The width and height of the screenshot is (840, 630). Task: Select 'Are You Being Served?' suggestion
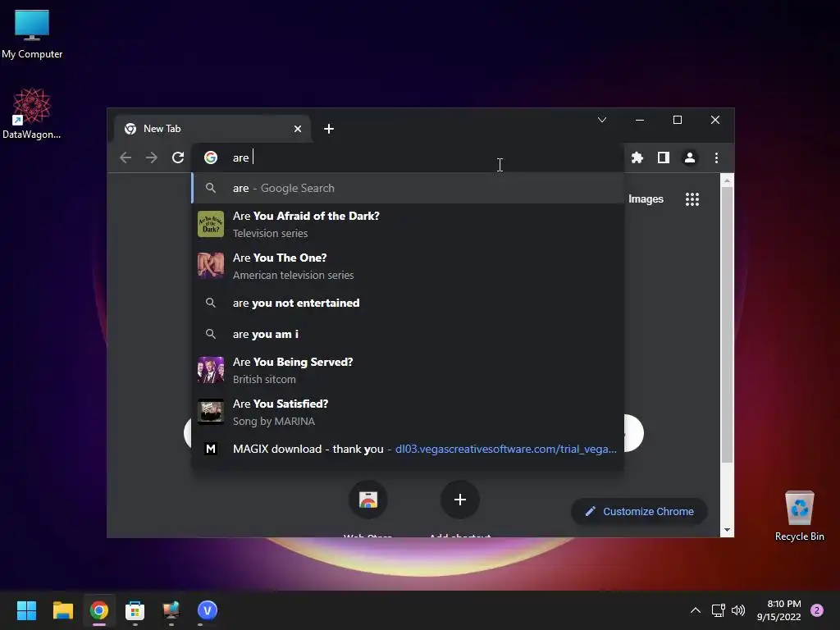pos(408,370)
